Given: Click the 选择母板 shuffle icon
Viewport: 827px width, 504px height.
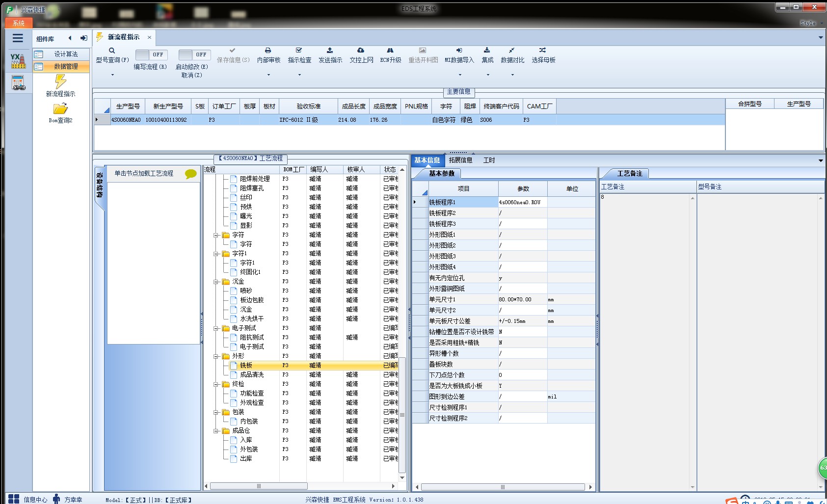Looking at the screenshot, I should coord(543,50).
